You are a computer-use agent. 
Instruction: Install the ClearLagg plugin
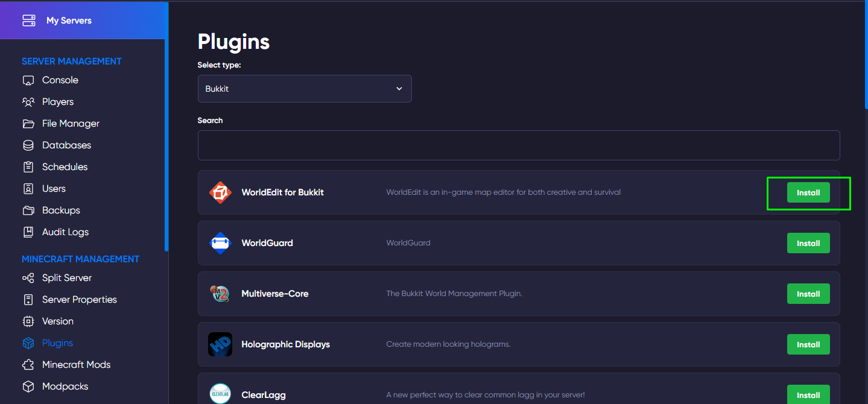pos(808,394)
